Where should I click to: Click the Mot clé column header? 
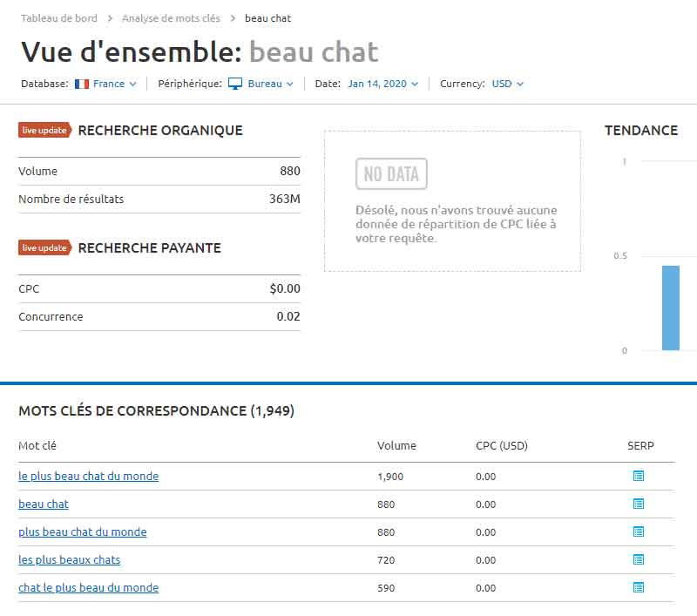[x=37, y=445]
